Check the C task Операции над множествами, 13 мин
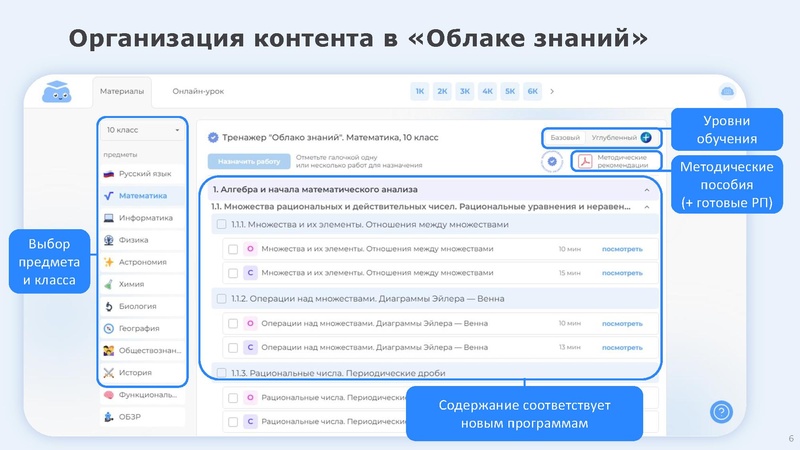 (x=233, y=347)
